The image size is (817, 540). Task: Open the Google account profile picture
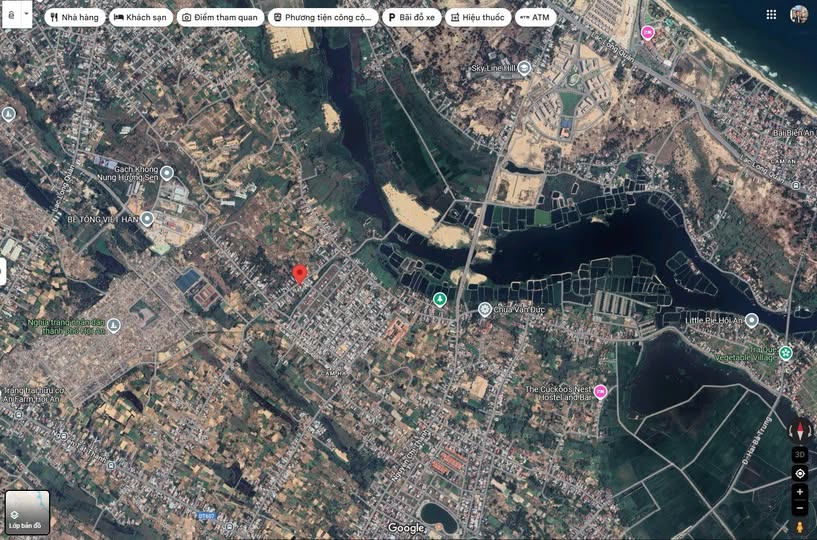tap(799, 14)
